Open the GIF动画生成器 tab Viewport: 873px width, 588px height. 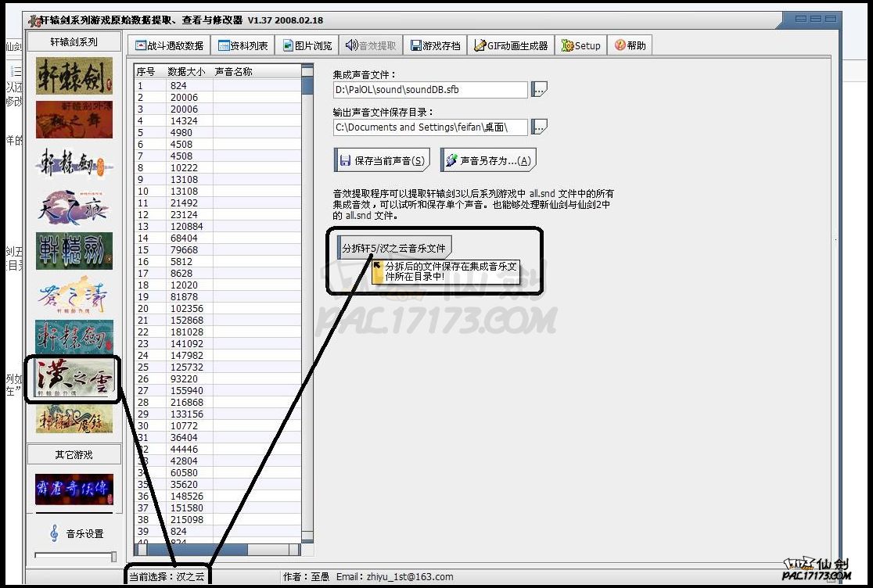511,46
